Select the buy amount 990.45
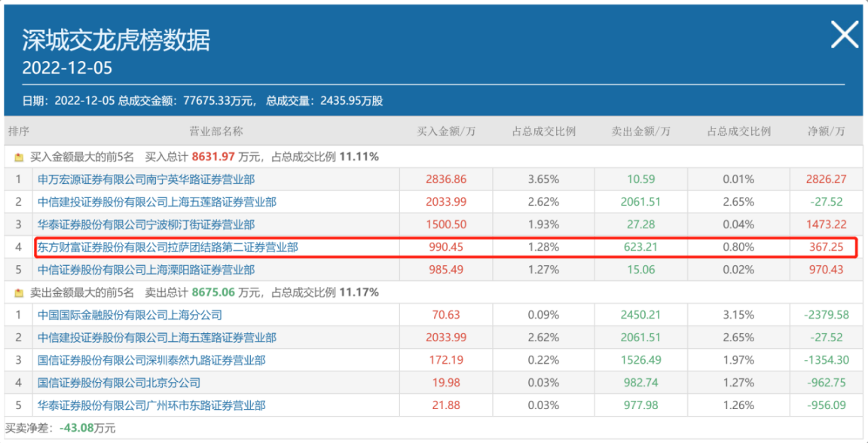The image size is (868, 443). tap(446, 248)
